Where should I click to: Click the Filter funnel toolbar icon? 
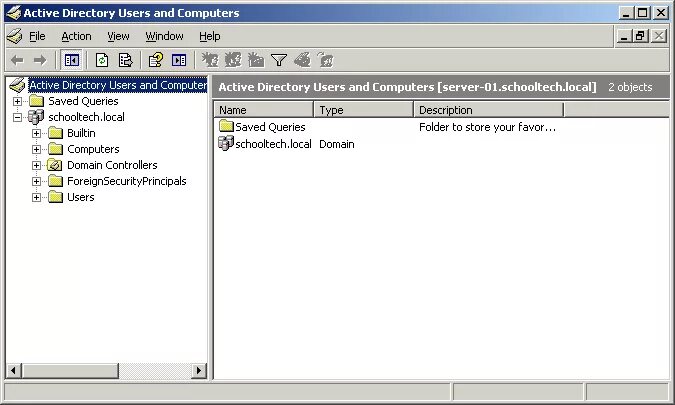tap(279, 60)
